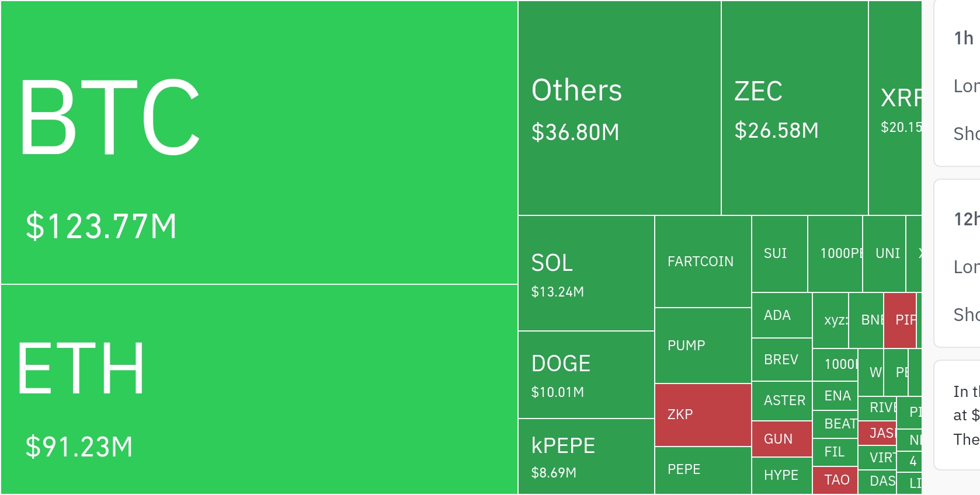The width and height of the screenshot is (980, 495).
Task: Select the ADA tile
Action: [x=781, y=315]
